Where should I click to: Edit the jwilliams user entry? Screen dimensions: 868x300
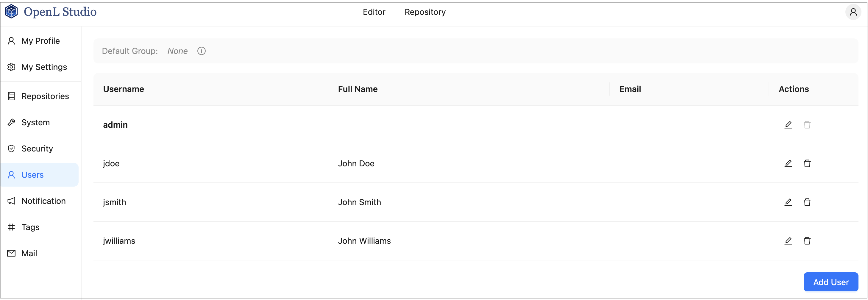click(788, 241)
